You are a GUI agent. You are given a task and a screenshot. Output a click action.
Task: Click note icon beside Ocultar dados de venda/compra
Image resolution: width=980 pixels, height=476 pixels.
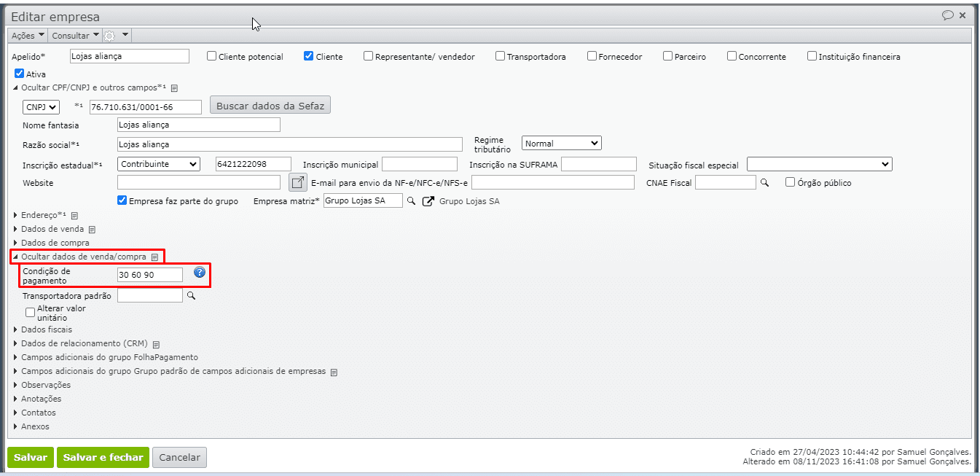[154, 257]
